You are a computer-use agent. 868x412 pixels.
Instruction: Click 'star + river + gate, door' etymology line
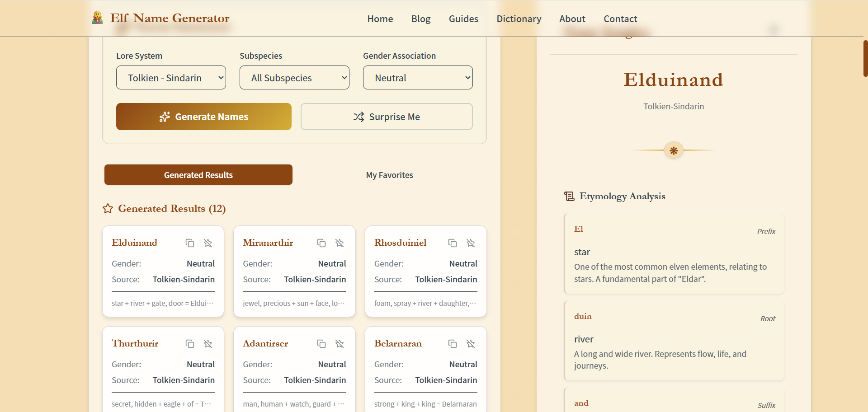163,303
